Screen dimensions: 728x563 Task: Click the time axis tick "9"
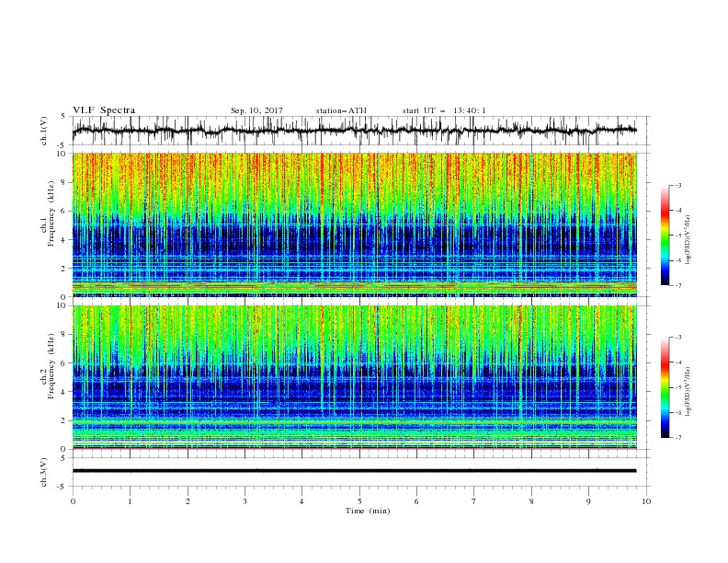[588, 501]
